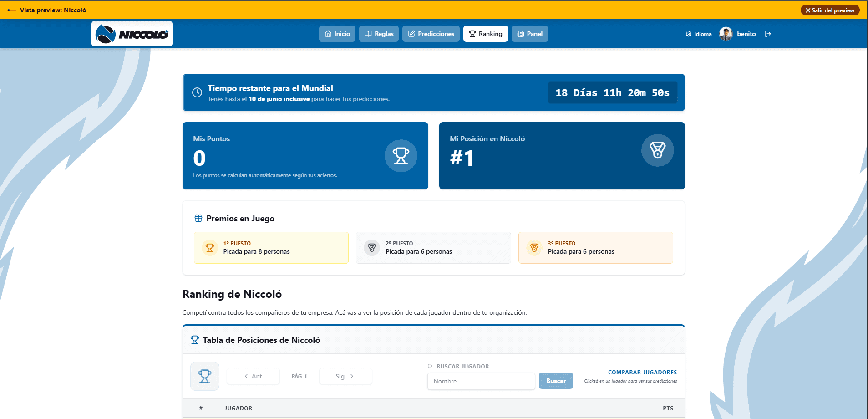Click the 'PÁG. 1' page indicator
This screenshot has height=419, width=868.
point(299,376)
